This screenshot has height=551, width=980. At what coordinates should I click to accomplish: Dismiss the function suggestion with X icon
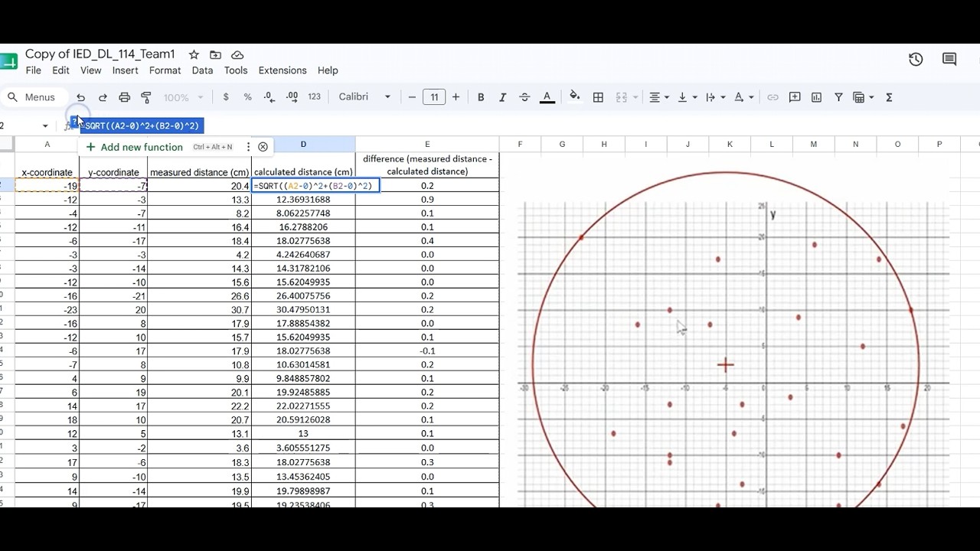tap(263, 147)
